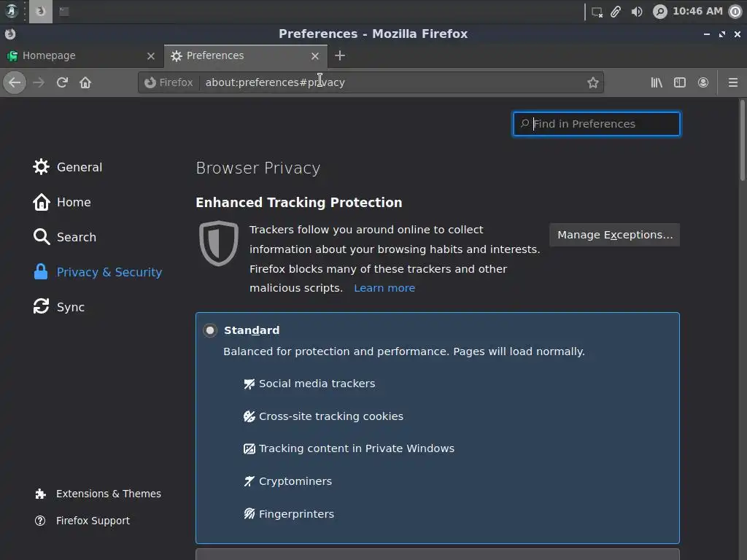Bookmark this page with the star icon

593,82
